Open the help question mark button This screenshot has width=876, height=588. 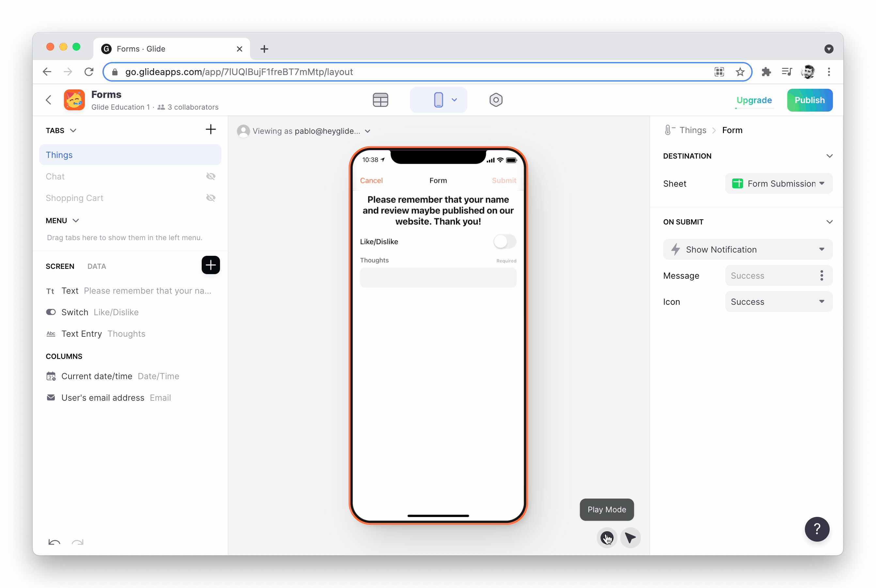817,529
